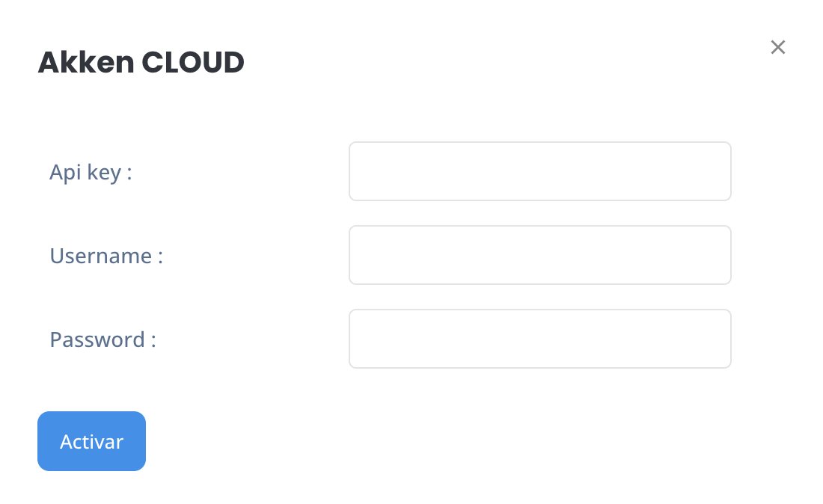Viewport: 823px width, 504px height.
Task: Tap the empty Password box
Action: (x=540, y=339)
